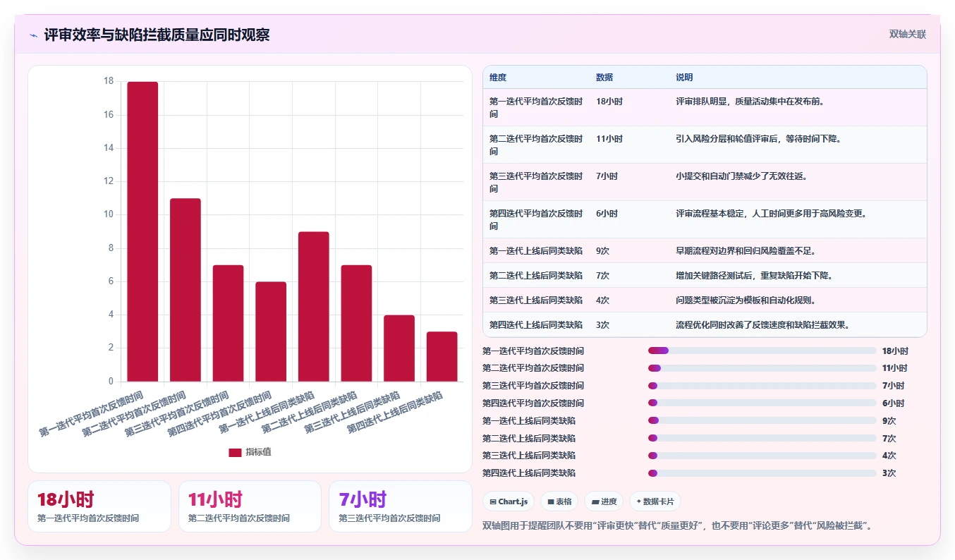
Task: Click the progress bar for 第四迭代平均首次反馈时间
Action: pos(762,403)
